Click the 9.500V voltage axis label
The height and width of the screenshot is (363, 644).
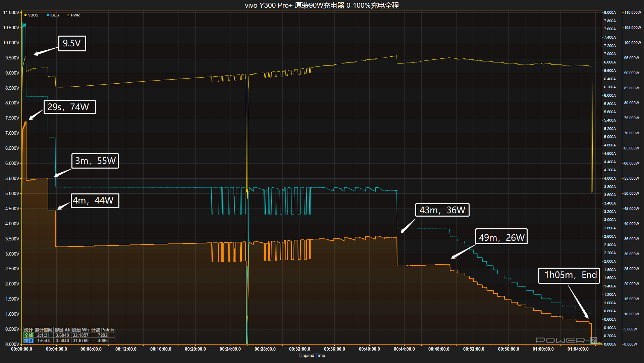[12, 58]
